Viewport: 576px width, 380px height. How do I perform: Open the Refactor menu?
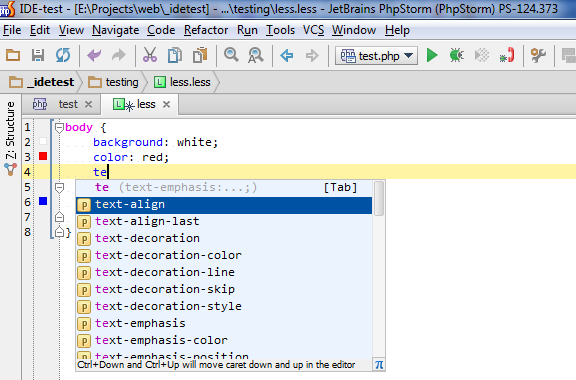pyautogui.click(x=206, y=30)
